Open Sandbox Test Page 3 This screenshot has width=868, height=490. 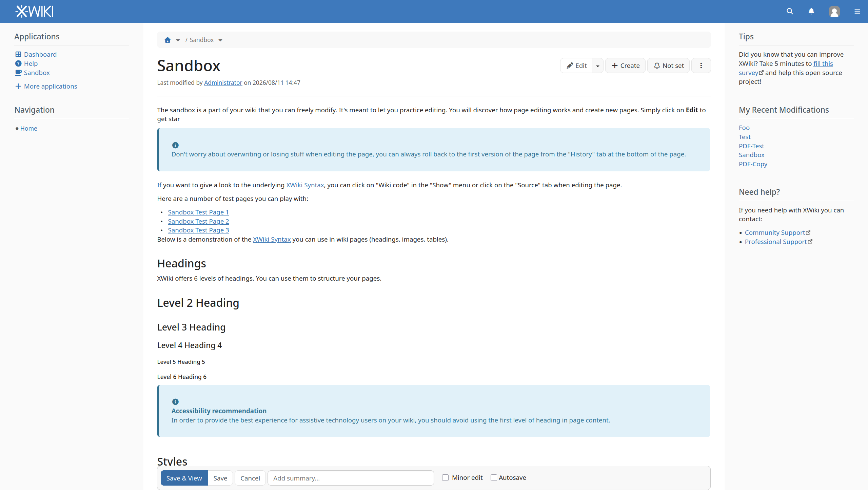[198, 230]
